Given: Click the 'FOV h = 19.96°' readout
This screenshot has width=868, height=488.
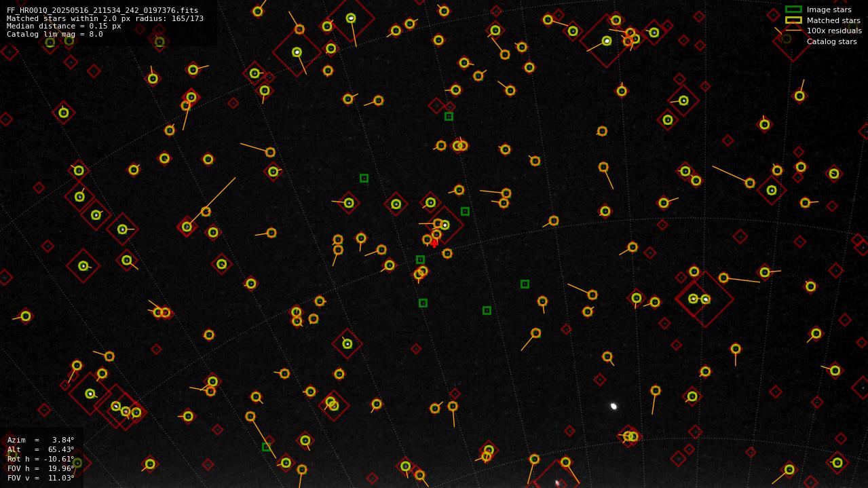Looking at the screenshot, I should pos(41,468).
